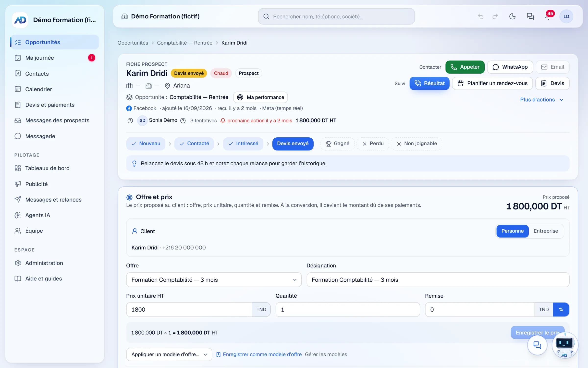The width and height of the screenshot is (588, 368).
Task: Mark stage as Gagné
Action: [x=337, y=144]
